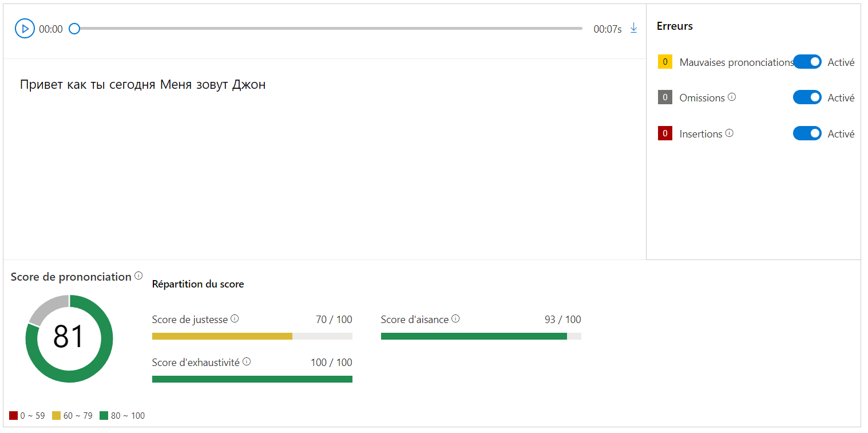Turn off the Omissions toggle
Screen dimensions: 868x433
pyautogui.click(x=807, y=97)
